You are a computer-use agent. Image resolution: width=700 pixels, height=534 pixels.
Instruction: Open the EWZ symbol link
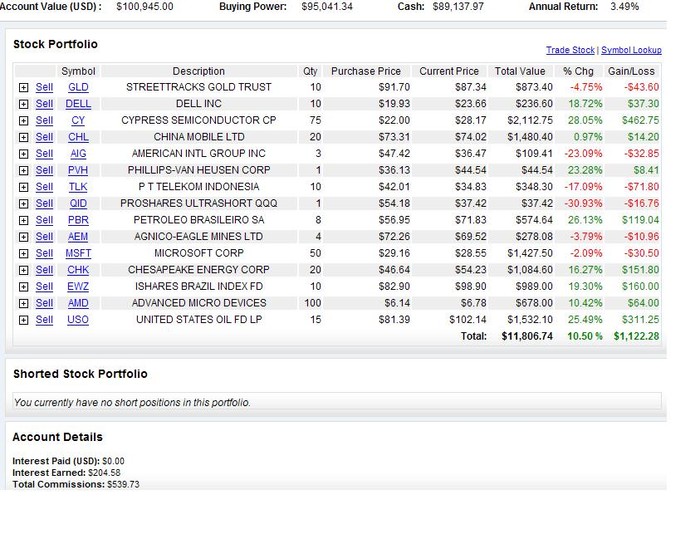click(78, 287)
